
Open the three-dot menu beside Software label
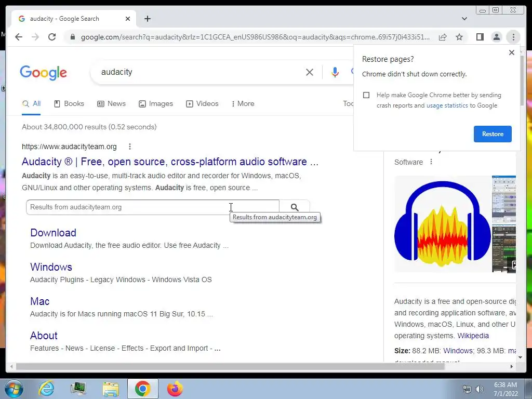pos(431,162)
